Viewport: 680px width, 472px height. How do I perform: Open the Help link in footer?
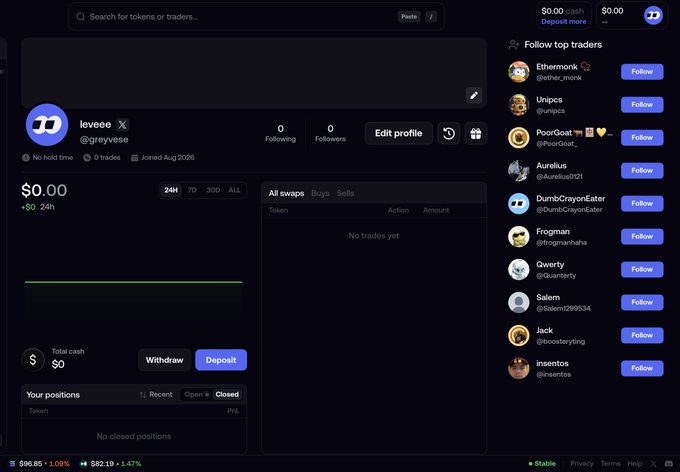pyautogui.click(x=635, y=464)
